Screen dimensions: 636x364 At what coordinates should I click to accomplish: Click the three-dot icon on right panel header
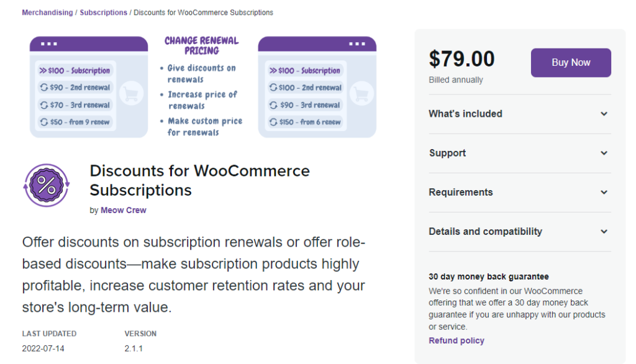[357, 43]
